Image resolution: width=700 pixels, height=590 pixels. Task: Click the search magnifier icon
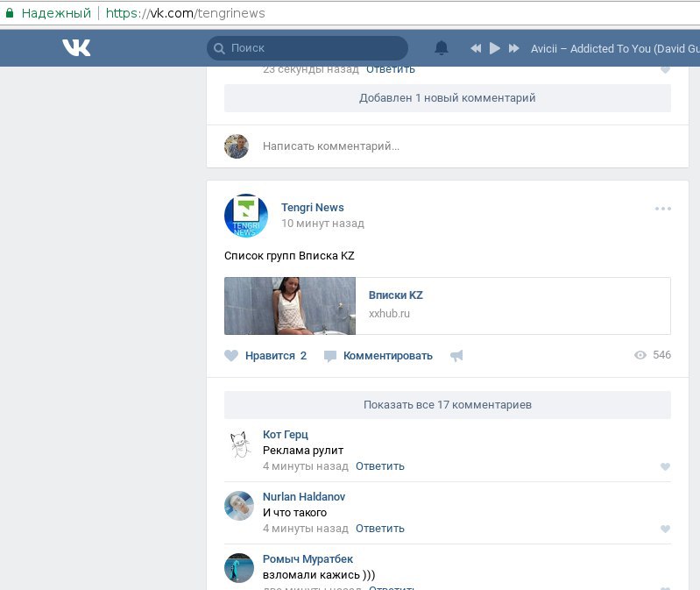pyautogui.click(x=219, y=49)
